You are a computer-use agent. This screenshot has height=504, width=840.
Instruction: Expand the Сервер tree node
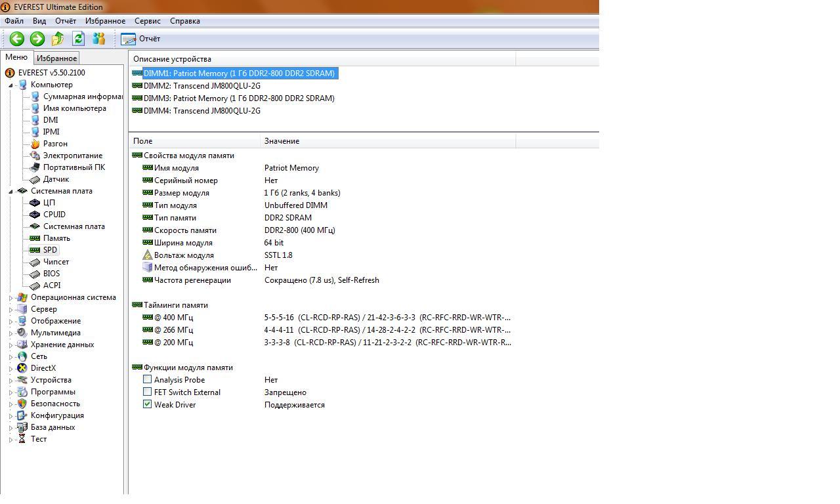pos(10,310)
